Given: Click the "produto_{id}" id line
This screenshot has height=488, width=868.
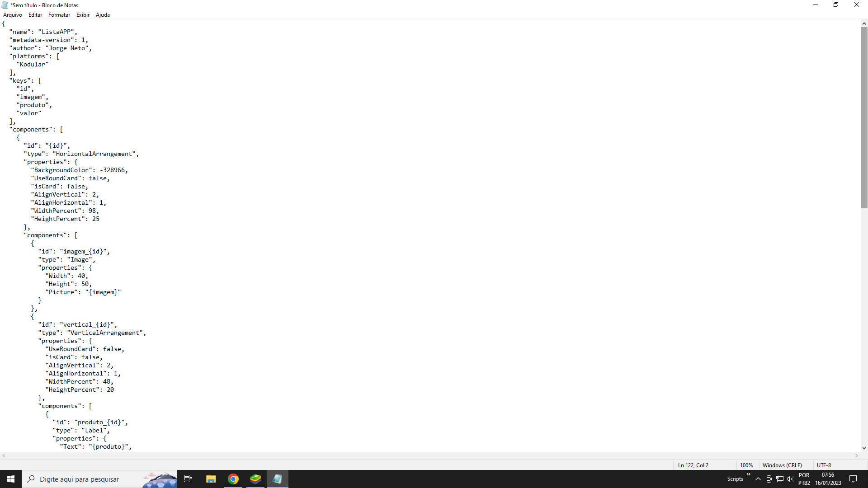Looking at the screenshot, I should click(x=90, y=422).
